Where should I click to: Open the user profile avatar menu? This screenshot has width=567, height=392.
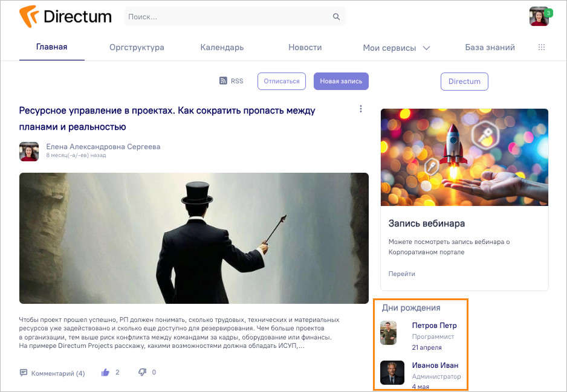point(539,17)
